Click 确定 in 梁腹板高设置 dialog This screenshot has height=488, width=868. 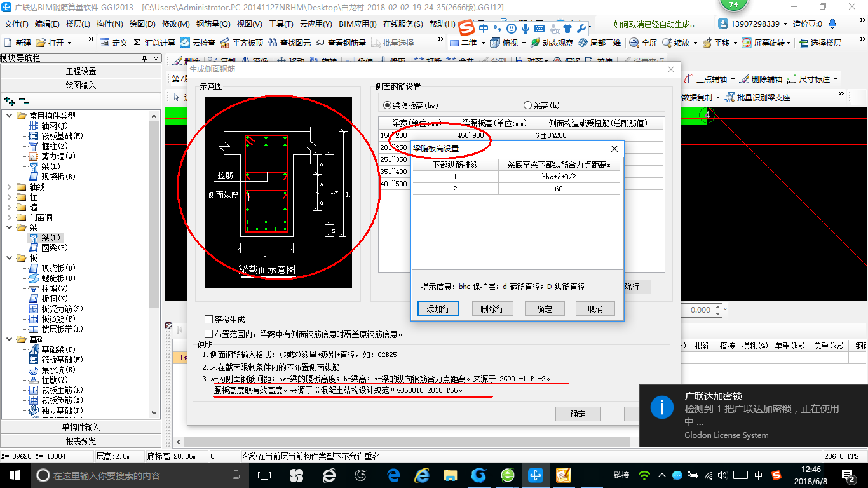tap(545, 309)
